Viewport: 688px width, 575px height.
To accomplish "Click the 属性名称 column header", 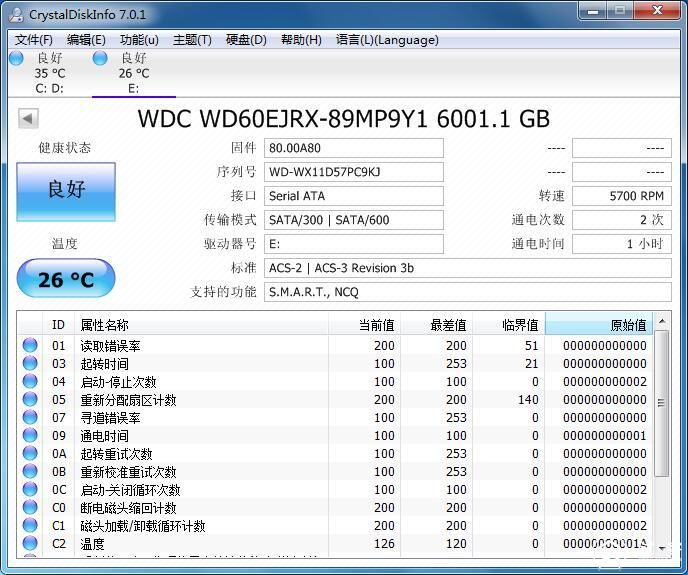I will click(201, 324).
